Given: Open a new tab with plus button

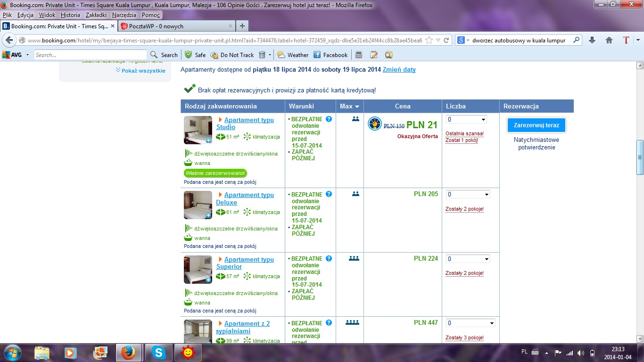Looking at the screenshot, I should click(242, 26).
